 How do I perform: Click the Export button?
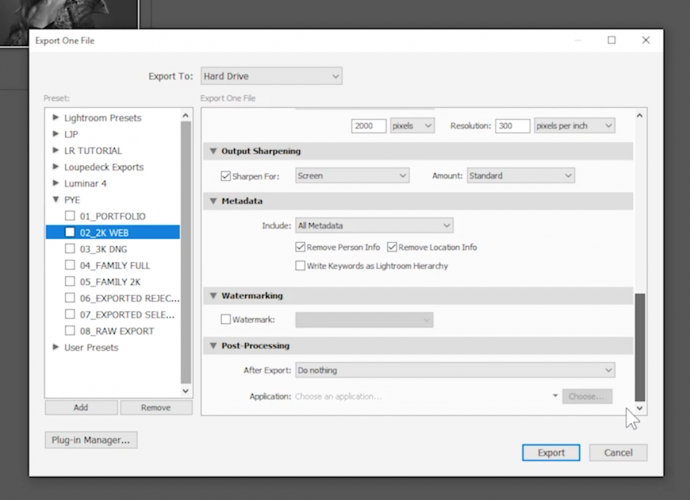[x=551, y=452]
